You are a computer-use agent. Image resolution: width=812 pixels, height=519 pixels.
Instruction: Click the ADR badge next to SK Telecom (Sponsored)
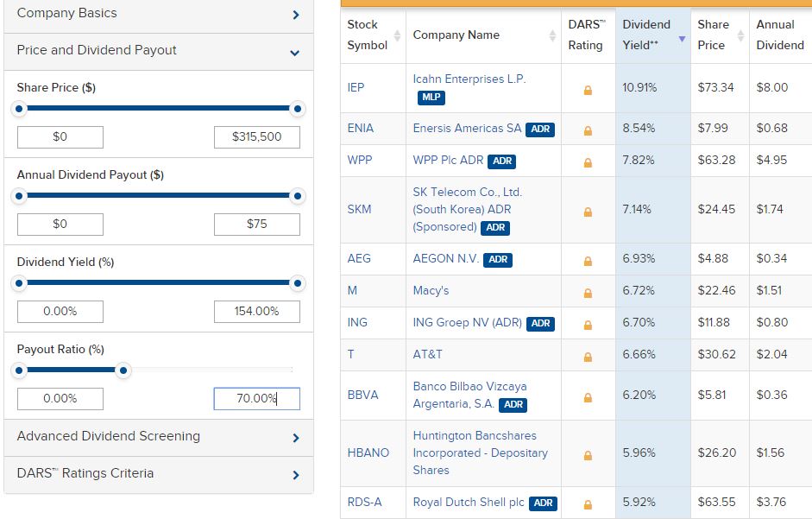click(x=495, y=228)
